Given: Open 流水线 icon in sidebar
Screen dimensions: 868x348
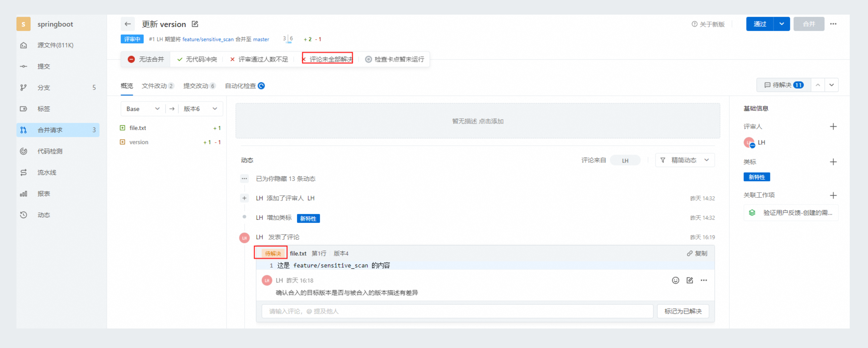Looking at the screenshot, I should click(23, 172).
